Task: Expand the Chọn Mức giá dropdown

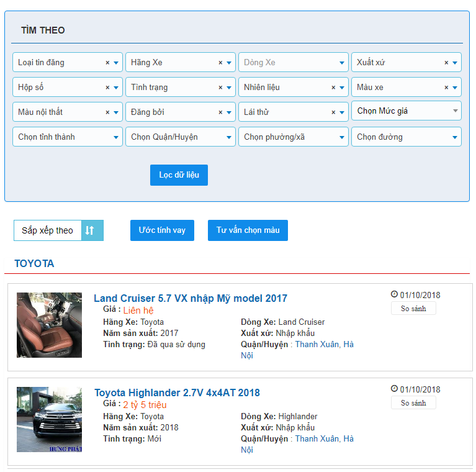Action: coord(406,111)
